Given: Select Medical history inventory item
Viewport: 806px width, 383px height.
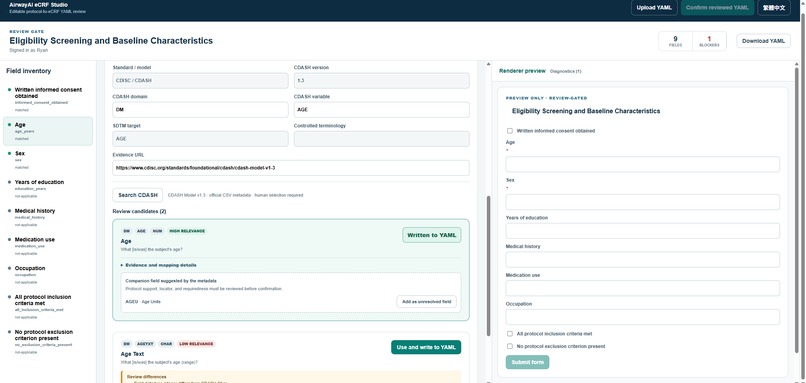Looking at the screenshot, I should click(x=48, y=217).
